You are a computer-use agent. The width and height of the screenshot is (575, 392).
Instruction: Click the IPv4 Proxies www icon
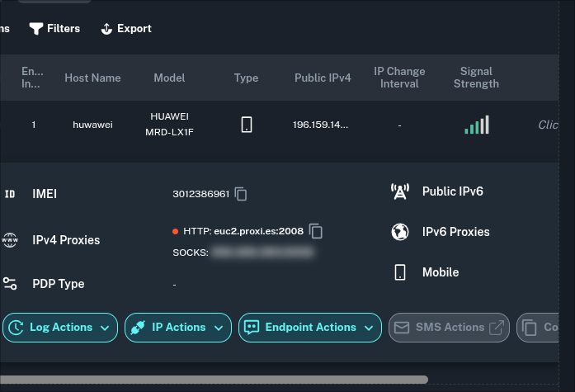[10, 240]
